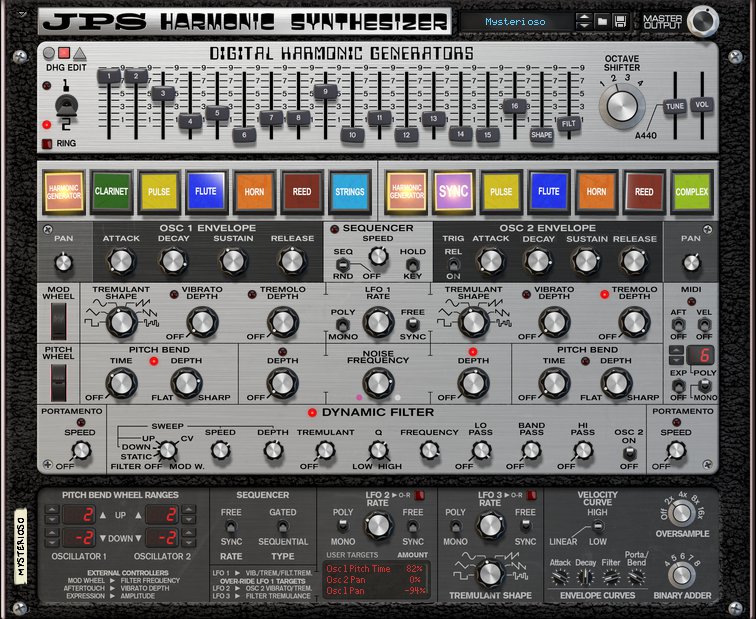
Task: Toggle the EXP switch
Action: (678, 386)
